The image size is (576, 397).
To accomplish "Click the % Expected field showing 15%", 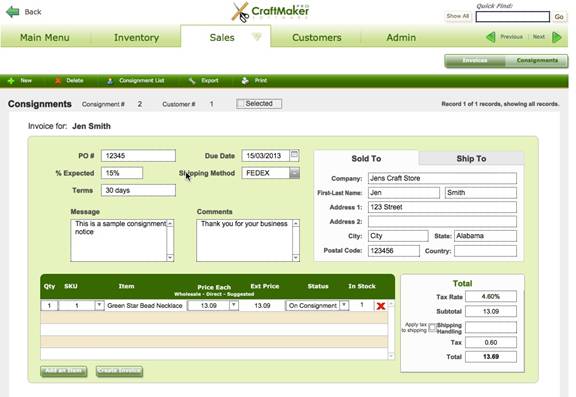I will (x=122, y=173).
